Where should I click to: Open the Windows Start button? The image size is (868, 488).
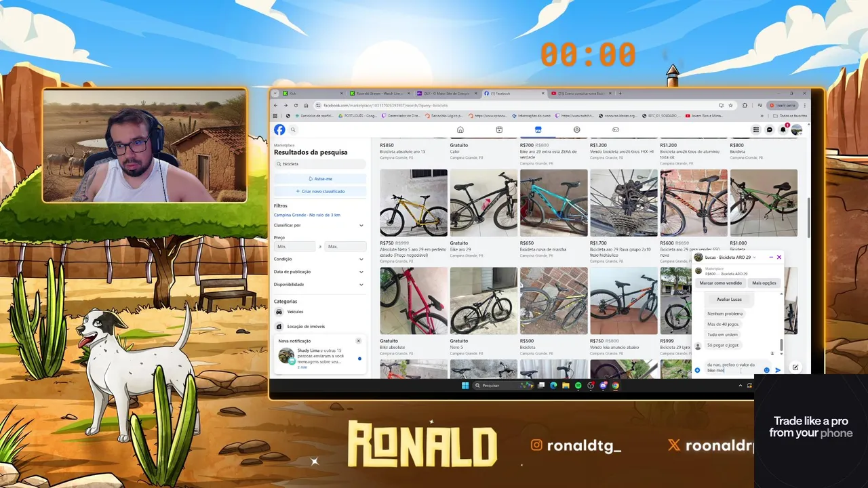[x=465, y=385]
